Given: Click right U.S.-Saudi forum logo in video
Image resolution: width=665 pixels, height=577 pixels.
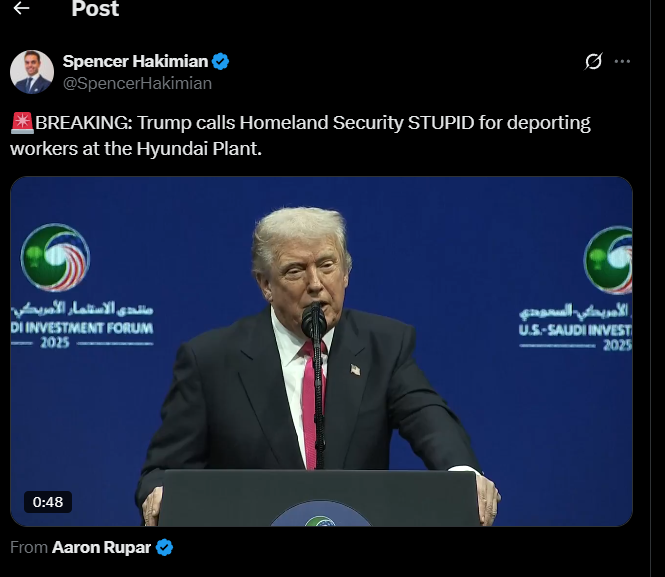Looking at the screenshot, I should [608, 260].
